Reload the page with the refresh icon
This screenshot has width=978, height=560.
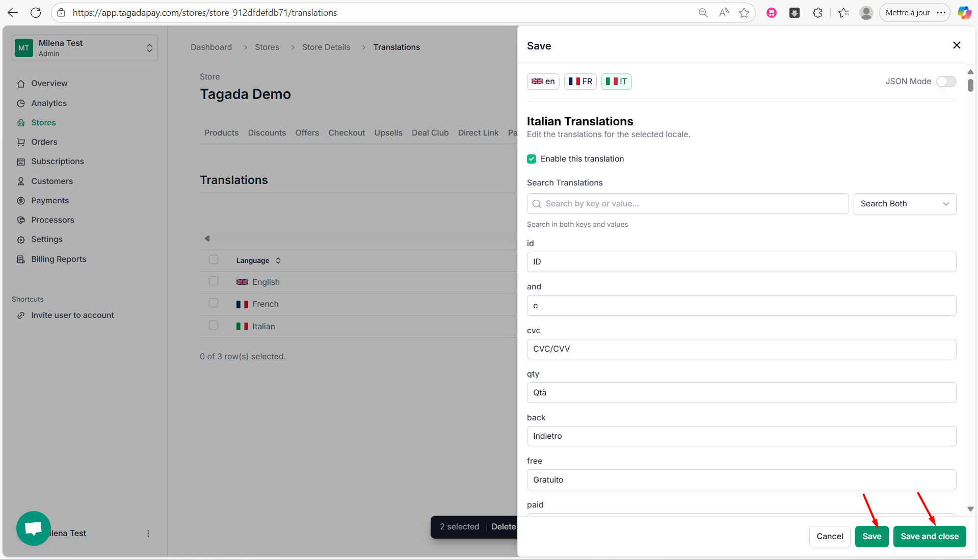pos(36,13)
